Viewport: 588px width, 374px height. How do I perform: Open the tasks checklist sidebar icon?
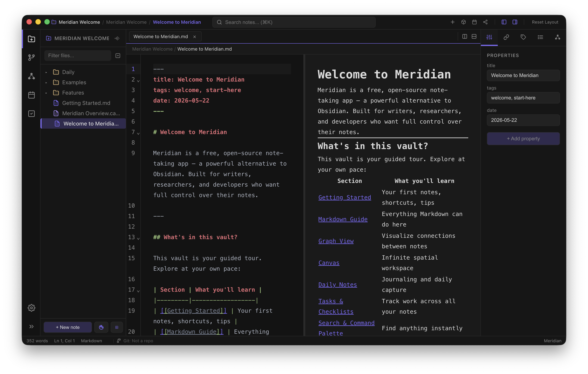[x=31, y=113]
